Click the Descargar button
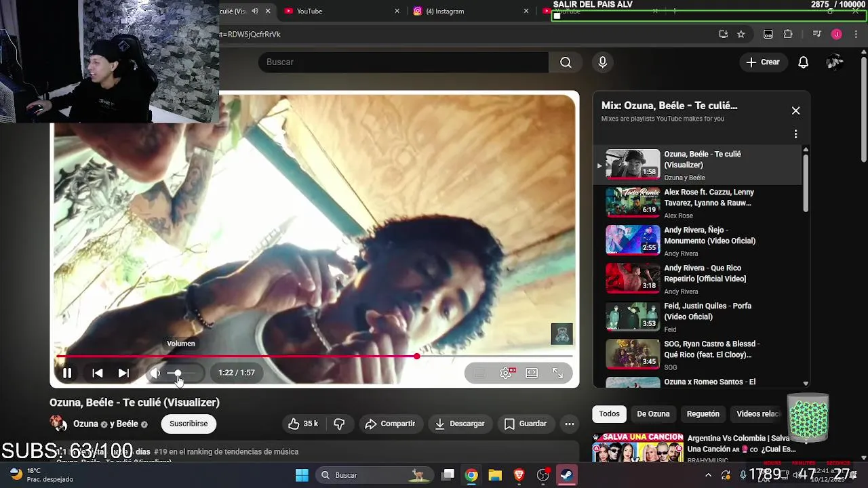This screenshot has width=868, height=488. point(460,424)
